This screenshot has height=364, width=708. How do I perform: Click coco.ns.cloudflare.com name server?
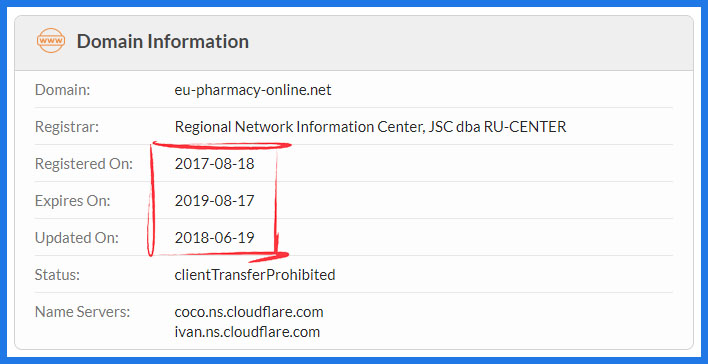[249, 312]
